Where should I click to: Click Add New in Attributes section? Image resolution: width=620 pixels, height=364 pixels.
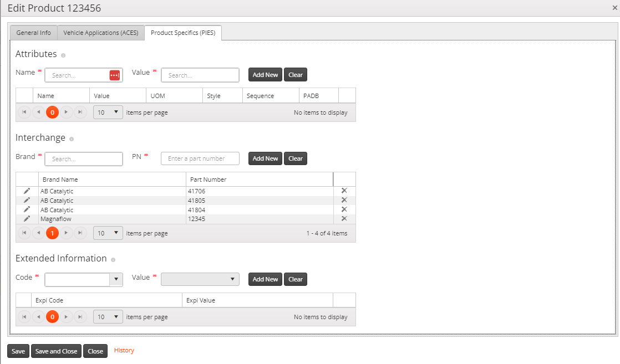pyautogui.click(x=265, y=75)
